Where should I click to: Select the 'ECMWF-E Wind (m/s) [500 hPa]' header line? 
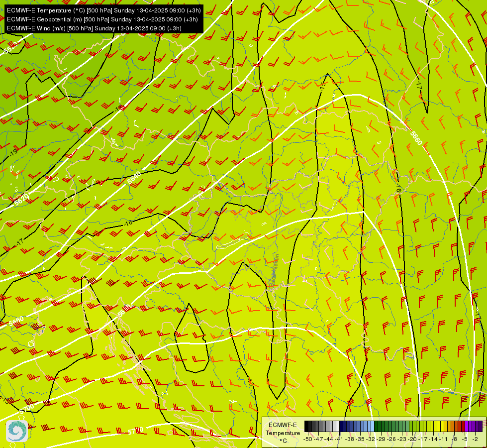[94, 28]
